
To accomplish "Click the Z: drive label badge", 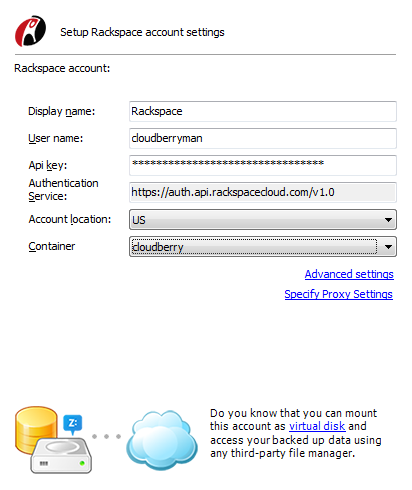I will (72, 425).
